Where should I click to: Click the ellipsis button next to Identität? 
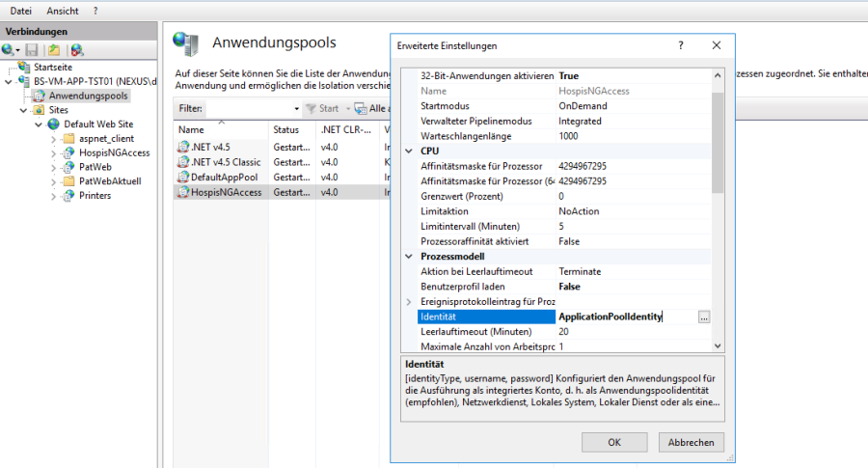pyautogui.click(x=704, y=317)
